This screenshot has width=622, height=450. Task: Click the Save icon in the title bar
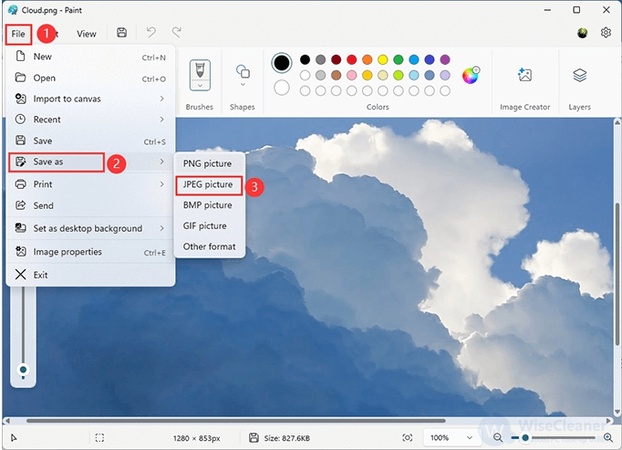point(121,33)
